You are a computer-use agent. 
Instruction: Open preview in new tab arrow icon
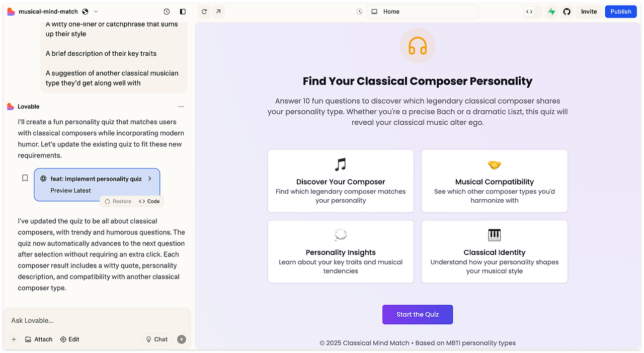coord(218,12)
